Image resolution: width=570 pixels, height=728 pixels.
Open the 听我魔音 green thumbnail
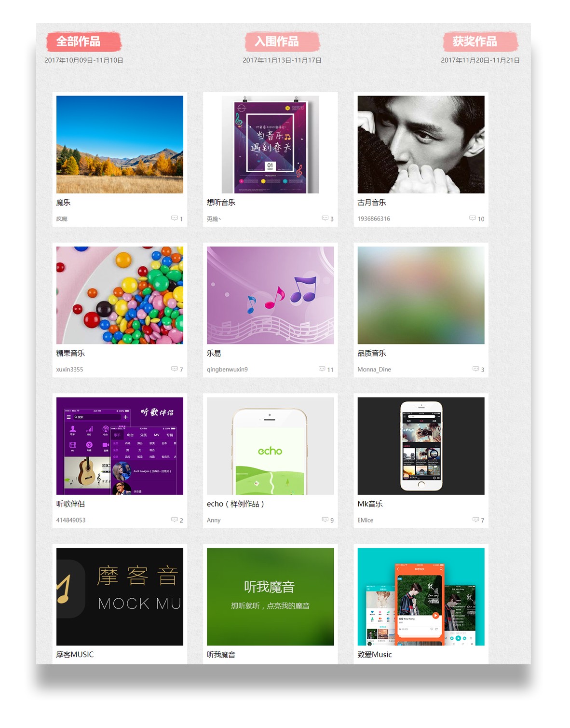(270, 597)
